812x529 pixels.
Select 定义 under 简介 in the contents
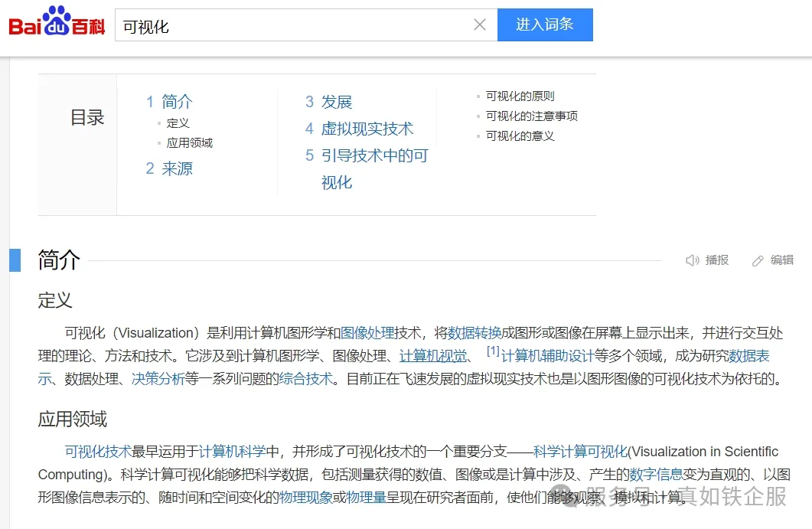[178, 122]
